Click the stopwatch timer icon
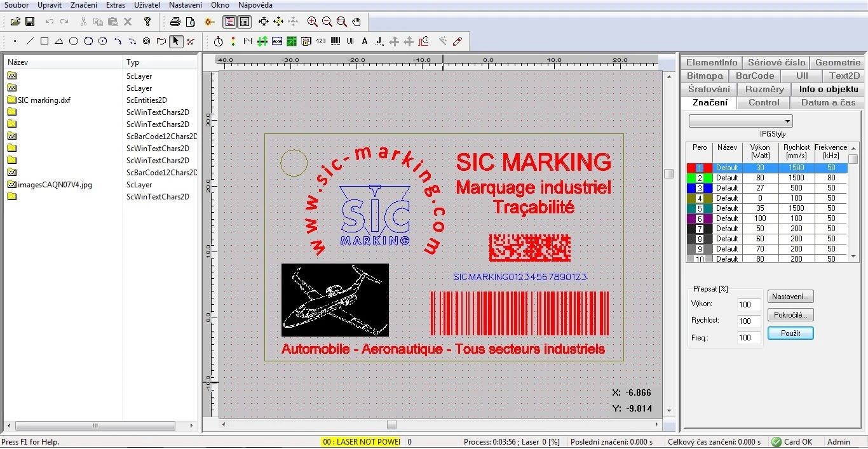 219,41
